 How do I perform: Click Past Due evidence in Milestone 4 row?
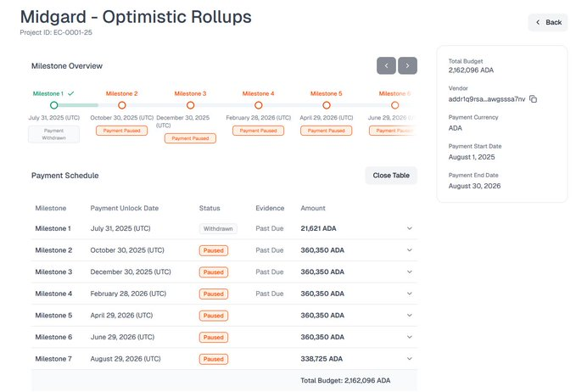click(x=270, y=294)
